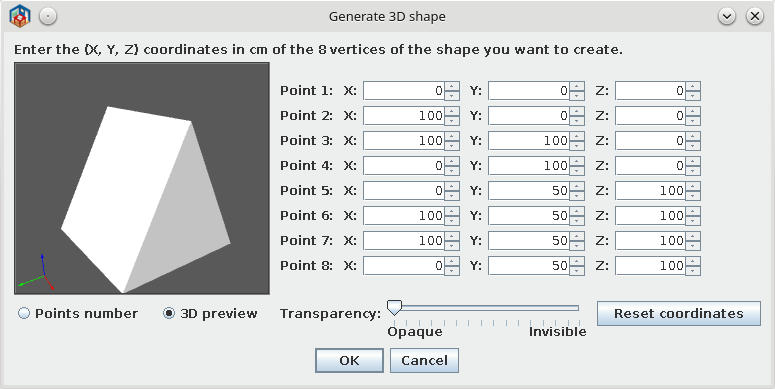Click the Cancel button
The width and height of the screenshot is (775, 389).
coord(424,360)
